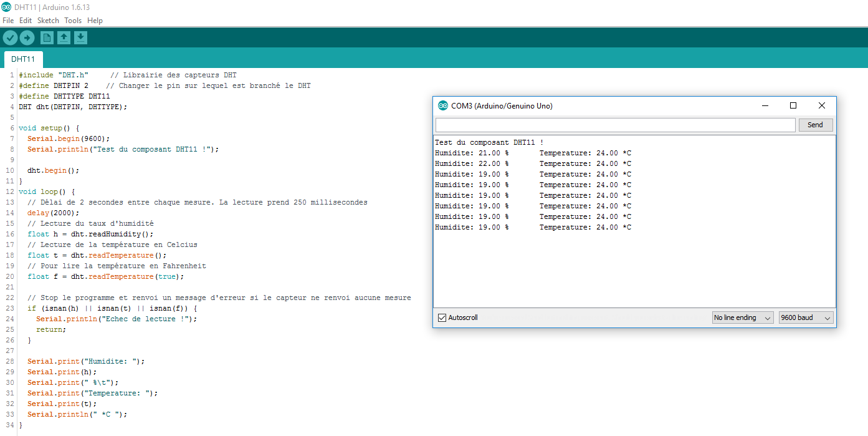
Task: Click the Verify sketch checkmark icon
Action: (x=10, y=38)
